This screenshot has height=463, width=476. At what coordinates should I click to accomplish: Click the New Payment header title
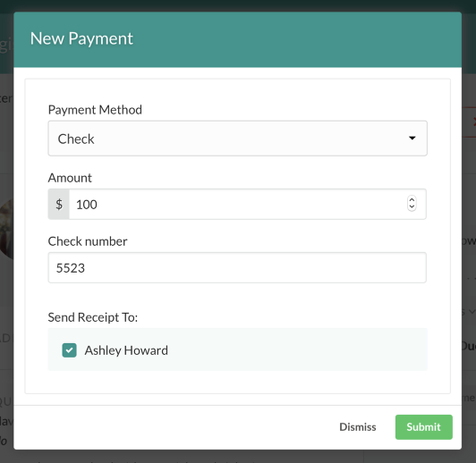[x=81, y=38]
